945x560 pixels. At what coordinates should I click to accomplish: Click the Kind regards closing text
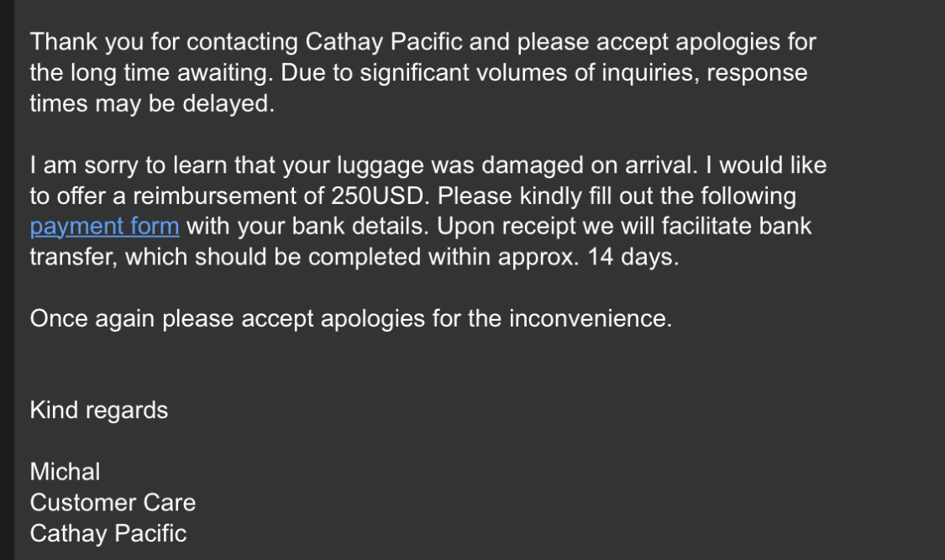pos(98,411)
